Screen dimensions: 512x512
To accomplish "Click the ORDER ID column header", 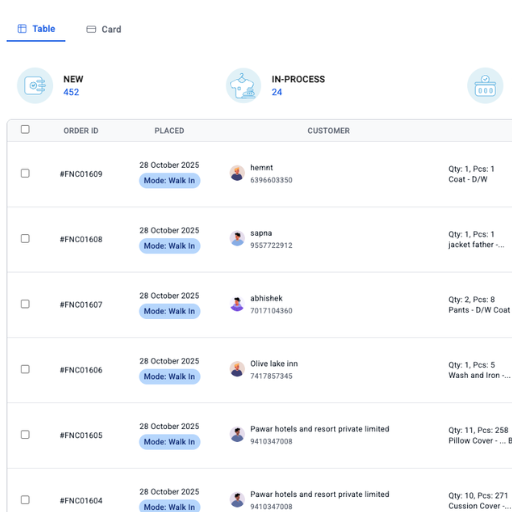I will (x=81, y=131).
